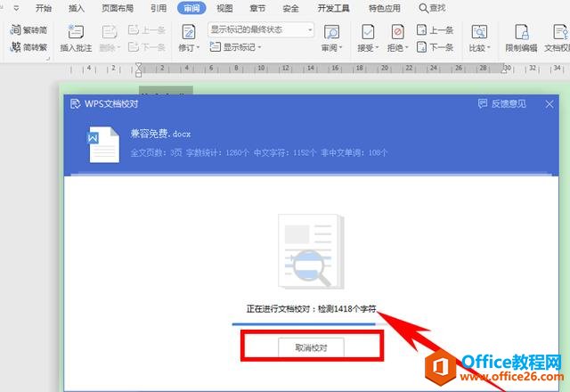This screenshot has height=392, width=570.
Task: Open the quick access toolbar dropdown arrow
Action: coord(16,8)
